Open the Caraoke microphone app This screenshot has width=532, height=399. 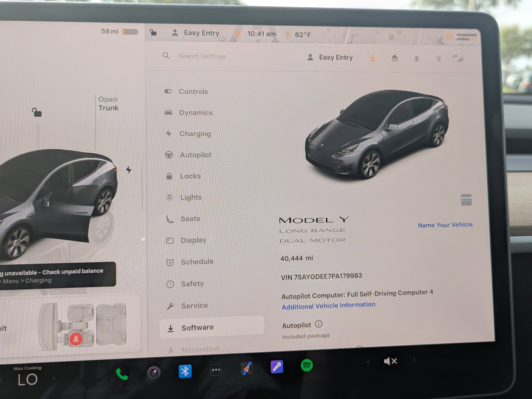coord(277,367)
